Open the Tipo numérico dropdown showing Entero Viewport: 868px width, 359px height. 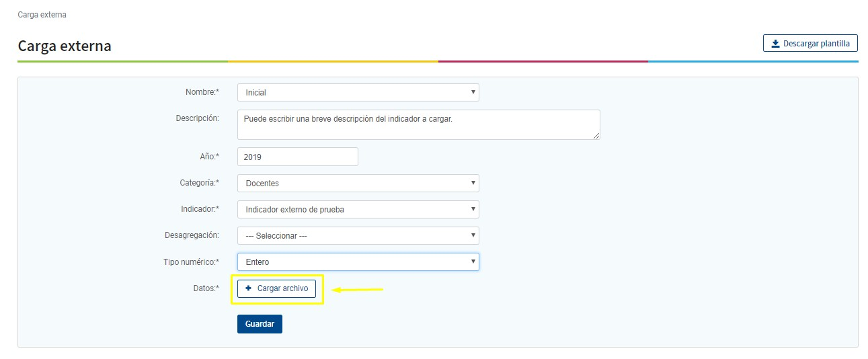(358, 262)
